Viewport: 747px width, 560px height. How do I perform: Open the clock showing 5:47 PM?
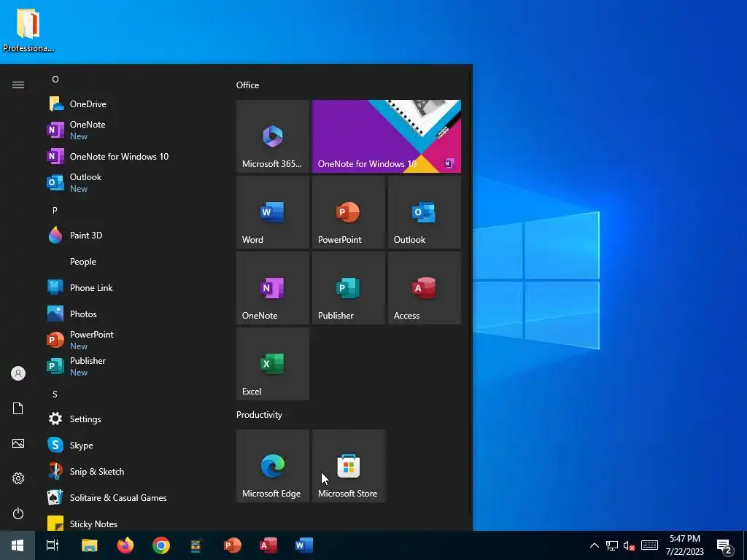[x=684, y=545]
